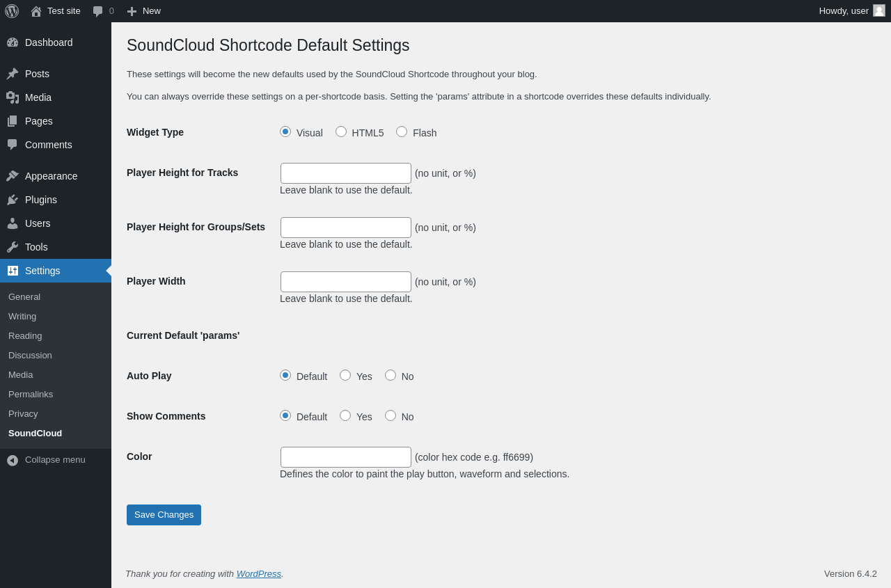
Task: Set Auto Play to Yes
Action: (345, 375)
